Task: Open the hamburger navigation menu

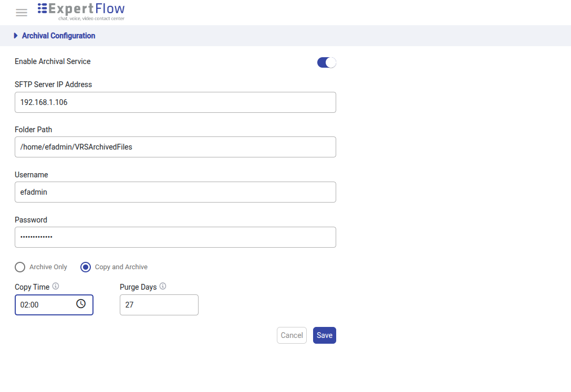Action: (x=22, y=13)
